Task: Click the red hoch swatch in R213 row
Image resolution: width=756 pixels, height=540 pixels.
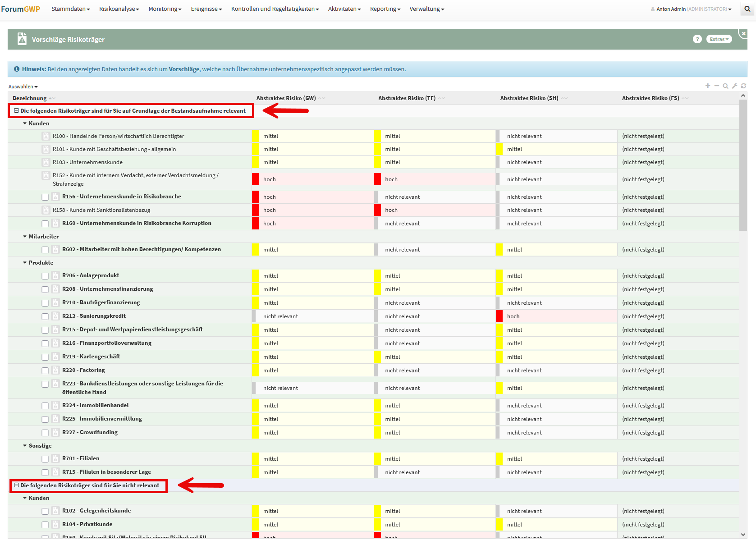Action: 499,316
